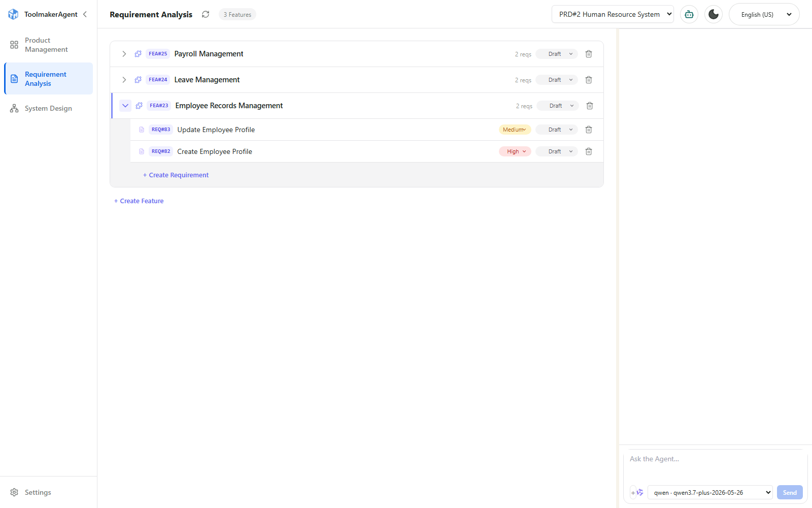Click the Send button
Image resolution: width=812 pixels, height=508 pixels.
[790, 492]
